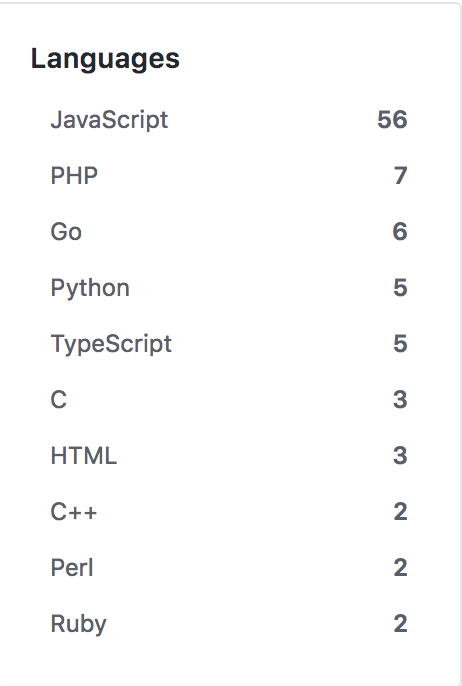Click the 2 count beside C++
Screen dimensions: 462x686
tap(400, 512)
